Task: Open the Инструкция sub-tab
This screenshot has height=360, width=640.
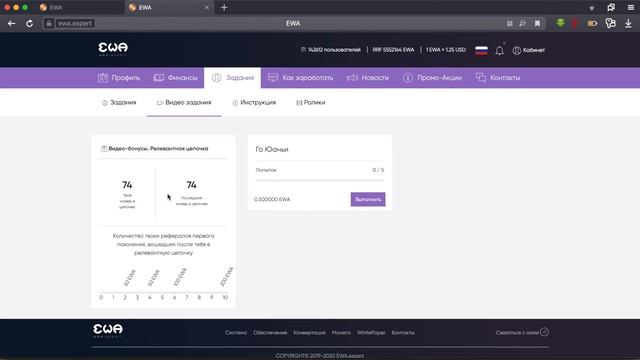Action: click(x=254, y=102)
